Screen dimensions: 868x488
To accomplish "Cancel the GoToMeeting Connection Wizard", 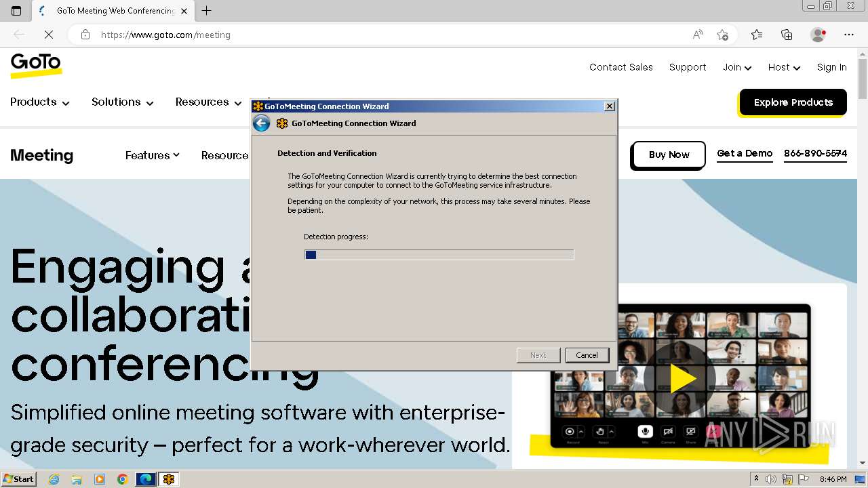I will pos(587,355).
